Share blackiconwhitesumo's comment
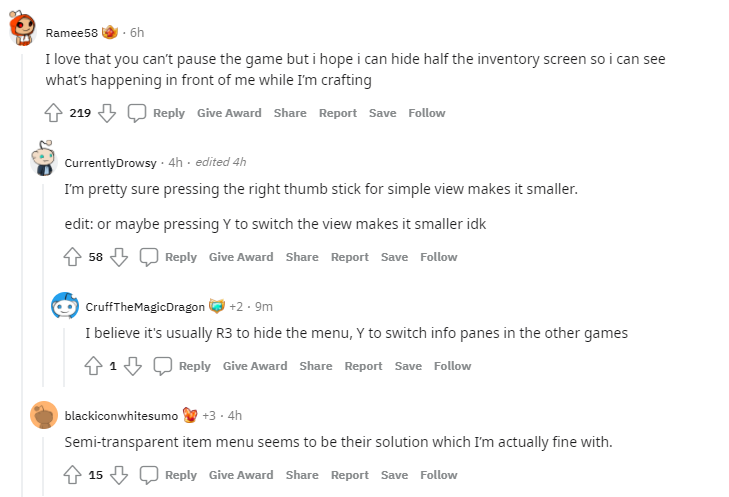 click(302, 475)
